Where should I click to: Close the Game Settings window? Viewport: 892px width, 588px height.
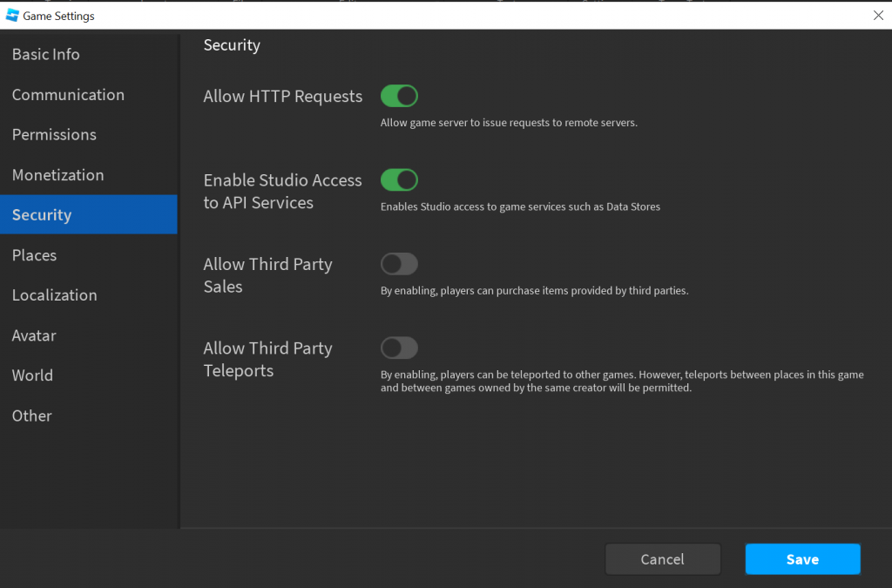click(878, 16)
